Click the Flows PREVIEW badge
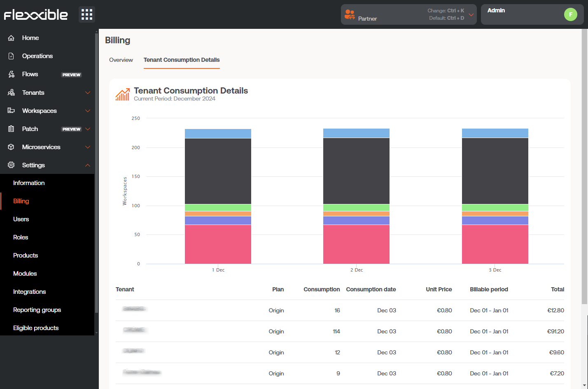The width and height of the screenshot is (588, 389). [72, 75]
